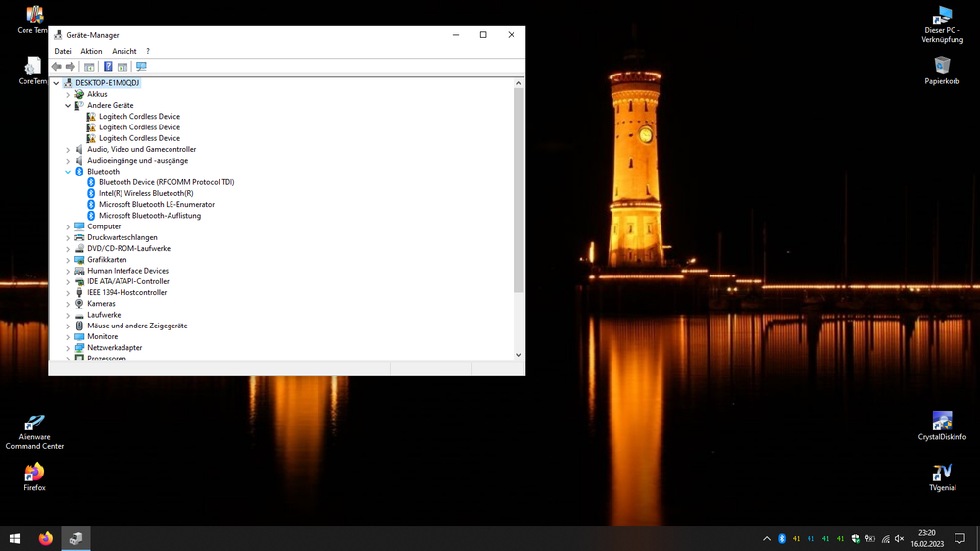Click the Windows Start button
980x551 pixels.
coord(15,538)
